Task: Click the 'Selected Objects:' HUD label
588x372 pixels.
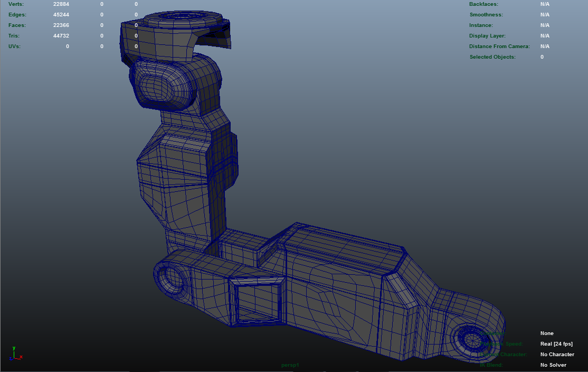Action: pyautogui.click(x=492, y=57)
